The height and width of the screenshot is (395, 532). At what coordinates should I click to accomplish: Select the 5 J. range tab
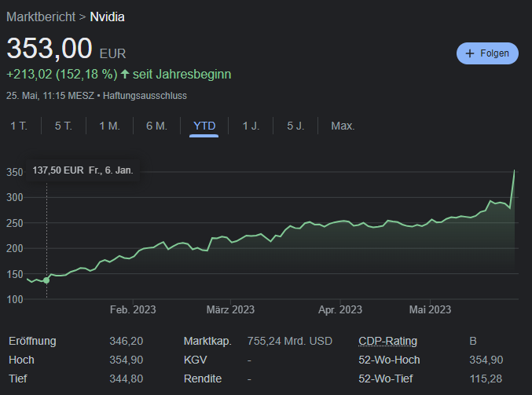(295, 126)
